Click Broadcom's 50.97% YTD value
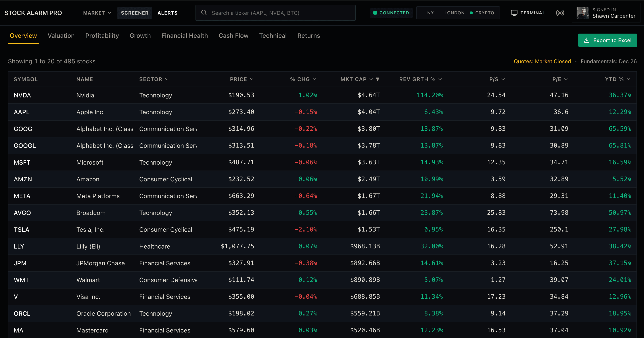The image size is (644, 338). pos(620,213)
